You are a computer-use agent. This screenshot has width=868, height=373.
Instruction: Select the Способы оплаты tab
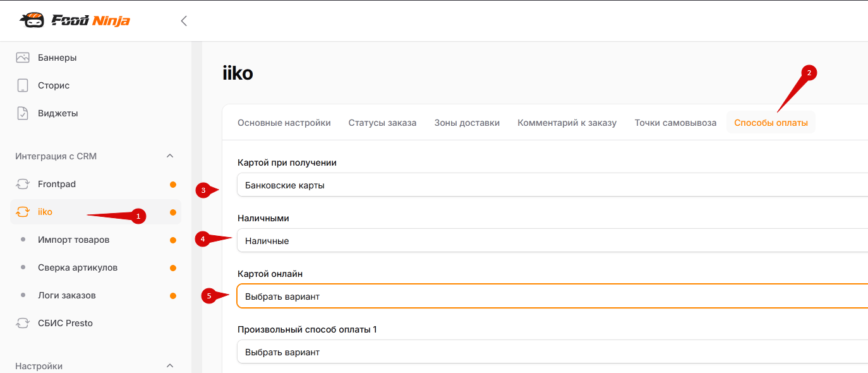point(771,123)
